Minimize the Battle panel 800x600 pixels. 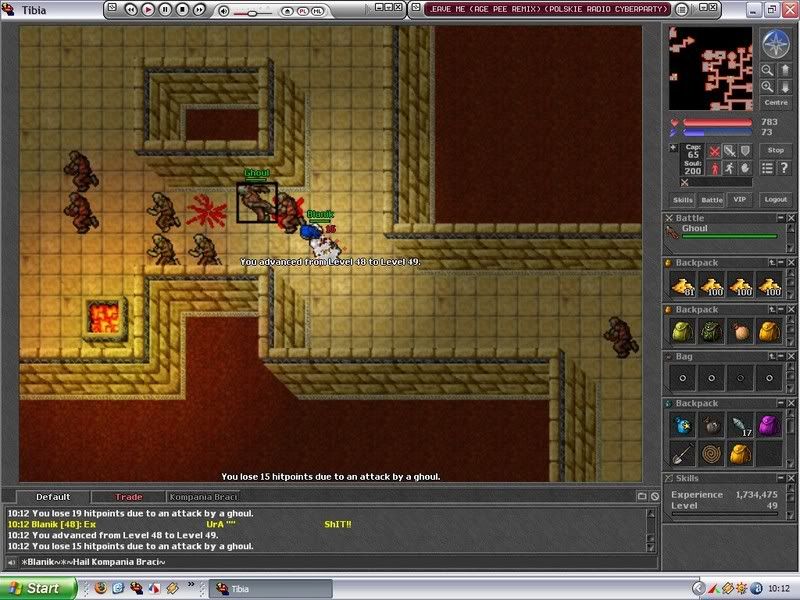(780, 218)
